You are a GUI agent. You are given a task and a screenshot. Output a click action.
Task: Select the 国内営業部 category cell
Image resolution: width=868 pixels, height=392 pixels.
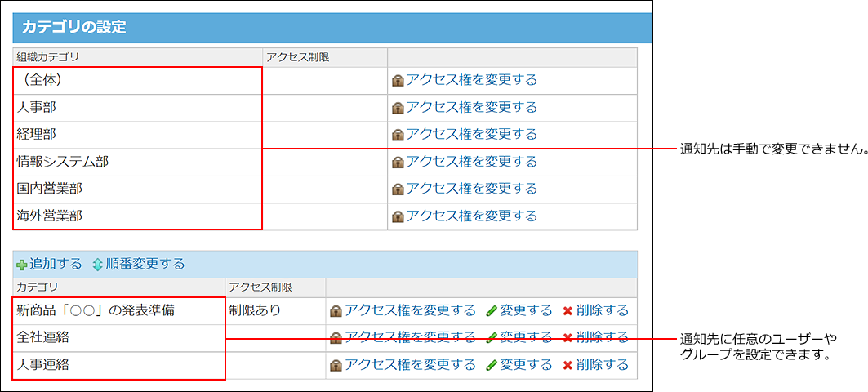pyautogui.click(x=138, y=189)
